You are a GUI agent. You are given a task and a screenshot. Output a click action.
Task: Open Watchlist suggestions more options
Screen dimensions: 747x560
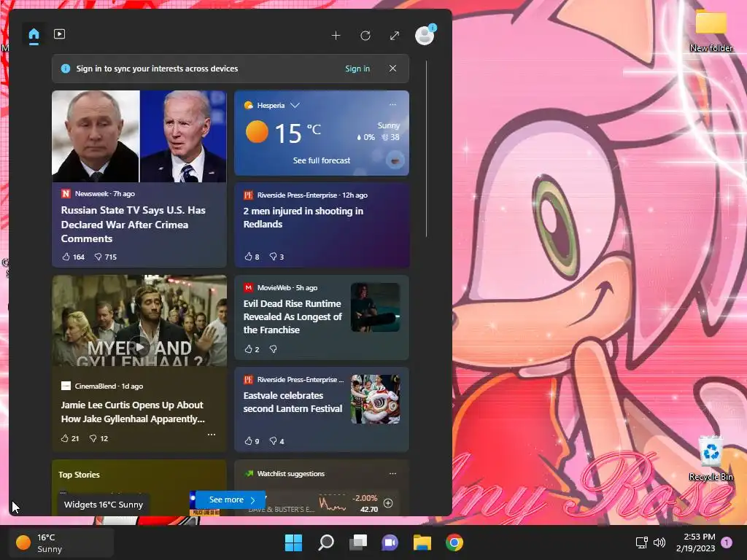point(392,473)
